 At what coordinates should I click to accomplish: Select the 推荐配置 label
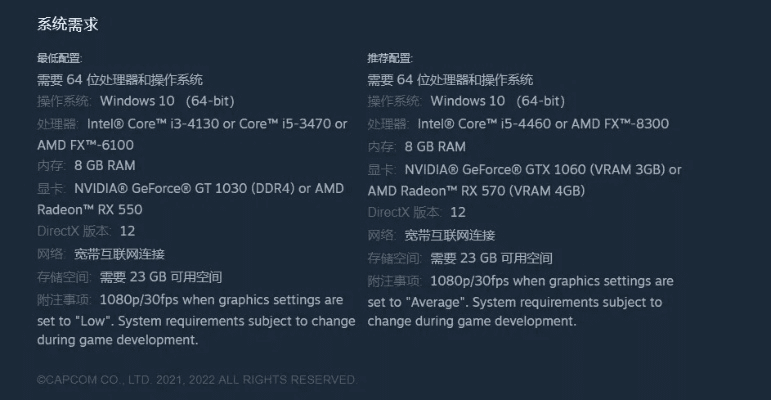click(390, 58)
